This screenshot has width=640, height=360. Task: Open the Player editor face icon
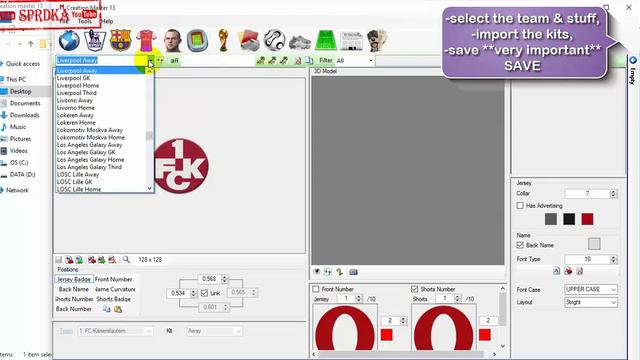[x=173, y=40]
